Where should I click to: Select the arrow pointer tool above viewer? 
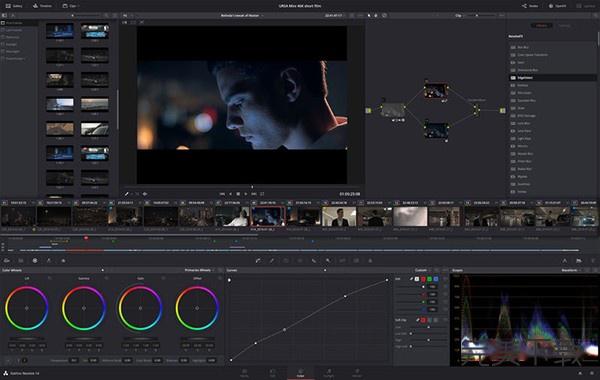pos(369,15)
